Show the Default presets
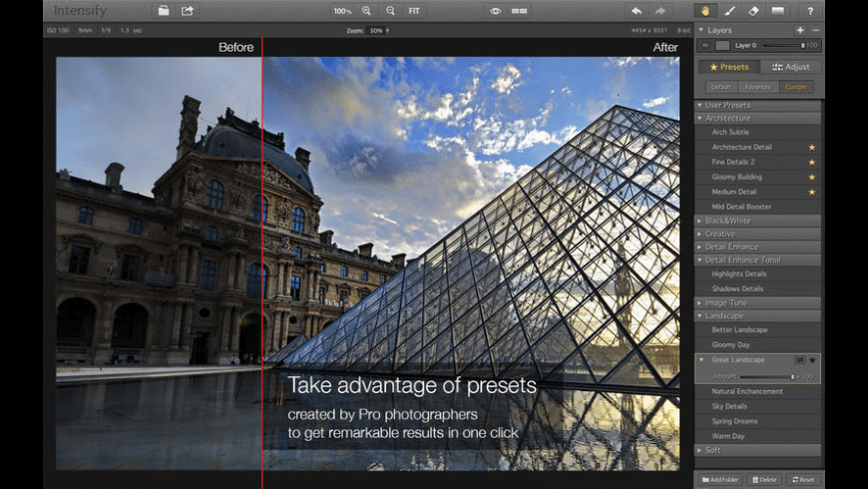The width and height of the screenshot is (868, 489). (x=720, y=87)
